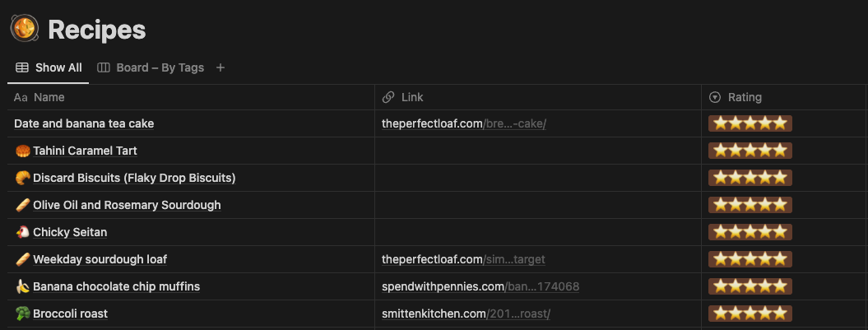Add a new view with plus icon
Screen dimensions: 868x330
tap(220, 67)
